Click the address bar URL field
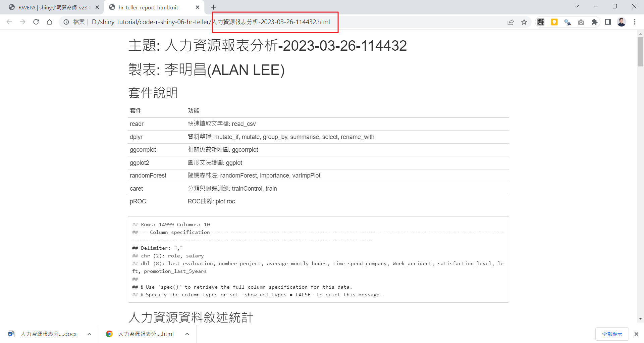The height and width of the screenshot is (343, 644). [x=268, y=22]
